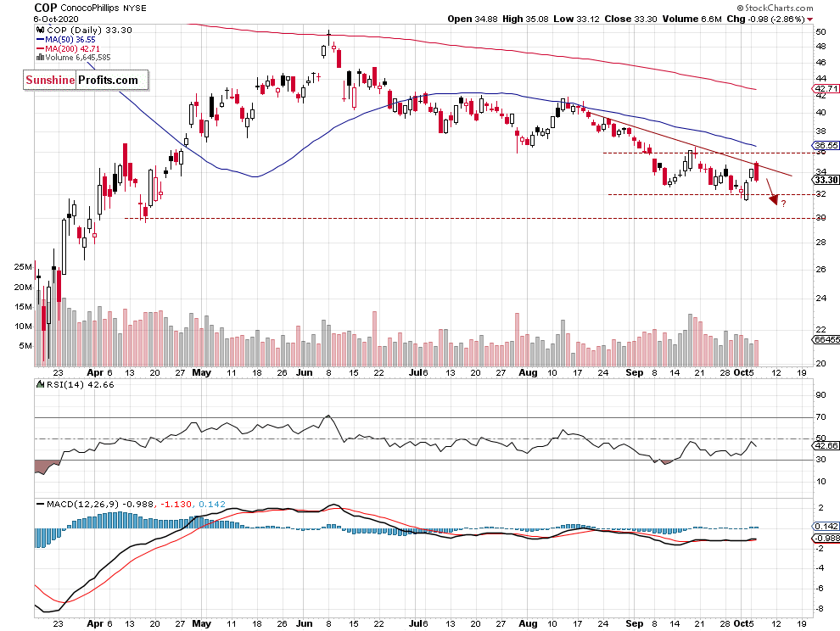
Task: Click the Close 33.30 value in header
Action: coord(630,19)
